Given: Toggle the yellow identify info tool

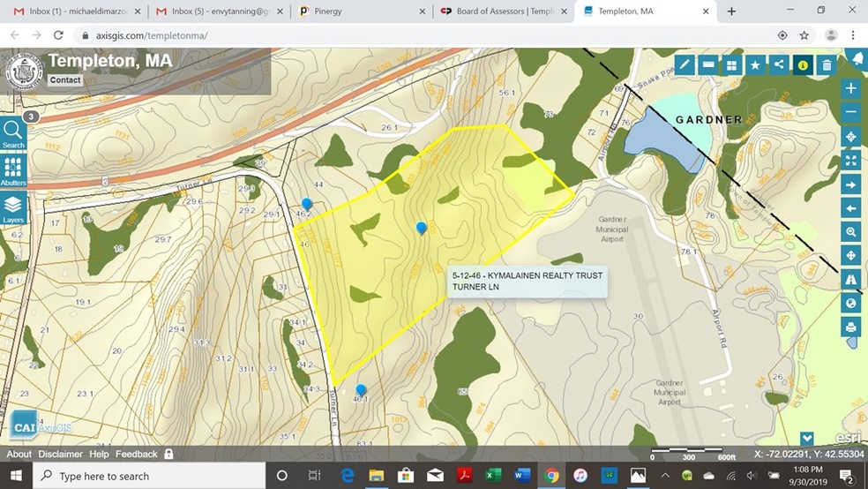Looking at the screenshot, I should tap(803, 64).
